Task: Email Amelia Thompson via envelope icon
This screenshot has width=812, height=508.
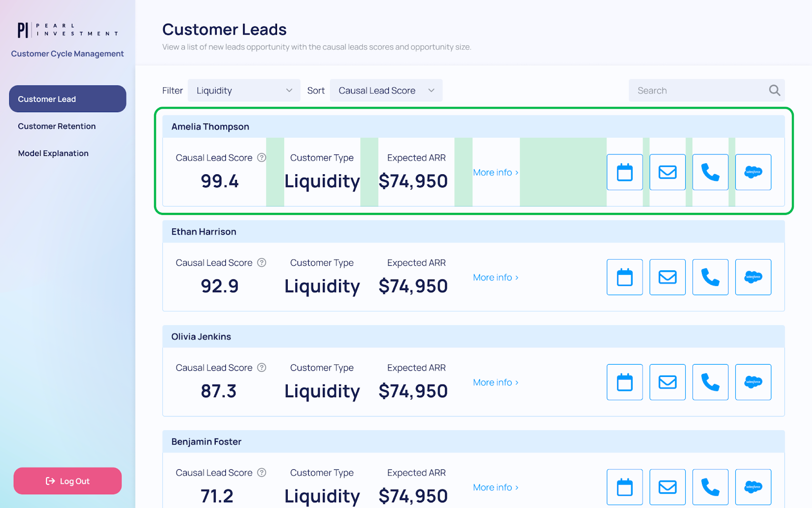Action: click(x=667, y=172)
